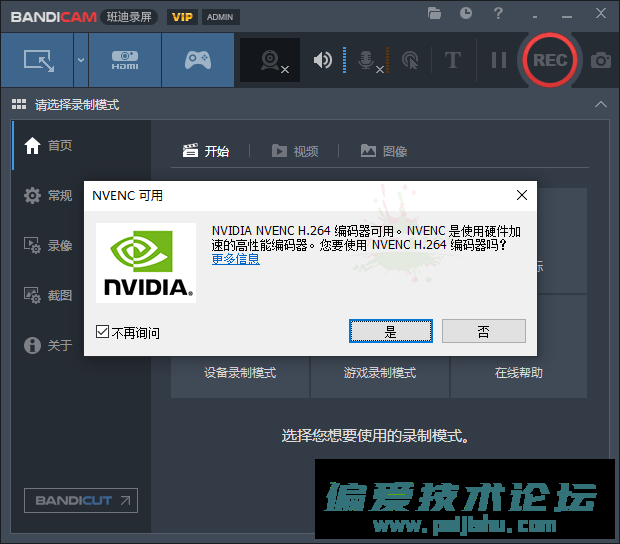Take a screenshot with the camera icon

[x=600, y=60]
